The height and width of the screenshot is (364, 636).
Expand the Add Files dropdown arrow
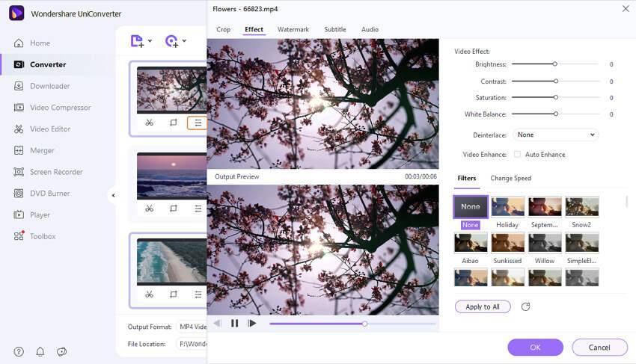pos(150,41)
